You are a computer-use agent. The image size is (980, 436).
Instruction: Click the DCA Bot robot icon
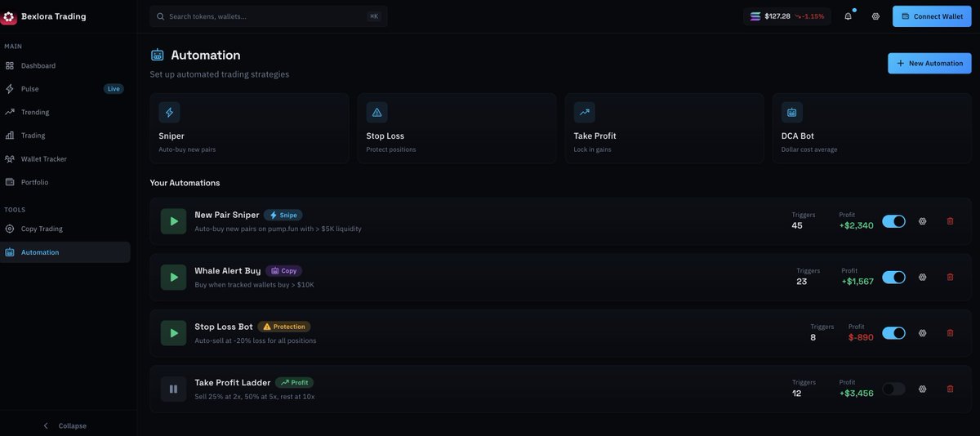point(791,113)
